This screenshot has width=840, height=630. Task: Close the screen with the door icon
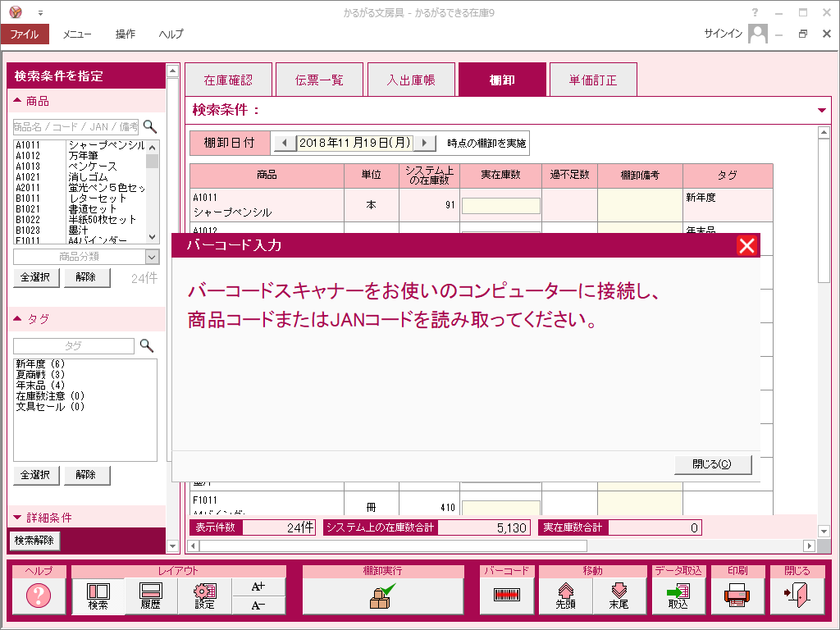coord(797,596)
